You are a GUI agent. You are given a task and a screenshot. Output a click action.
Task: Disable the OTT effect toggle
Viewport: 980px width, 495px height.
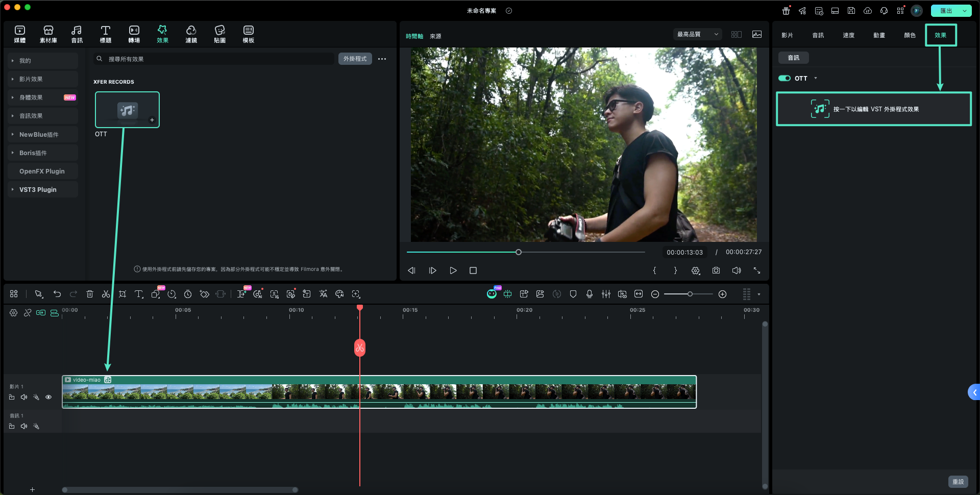(784, 78)
